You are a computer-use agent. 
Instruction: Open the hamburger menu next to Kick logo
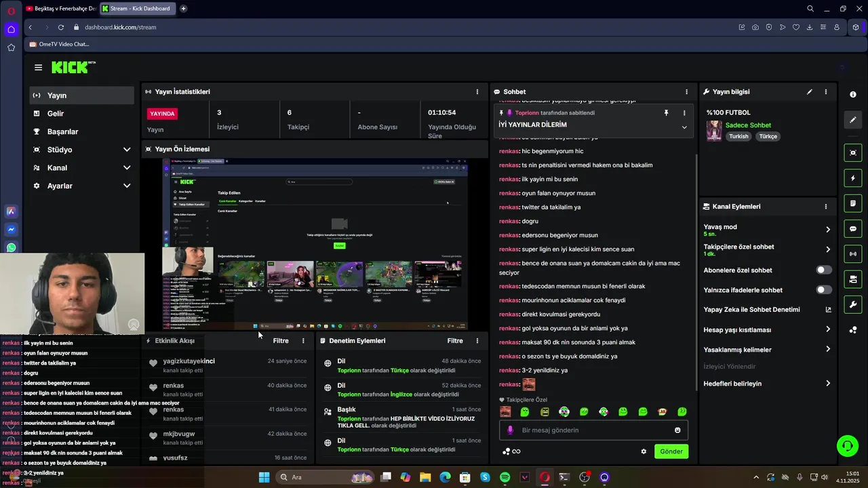(x=38, y=67)
